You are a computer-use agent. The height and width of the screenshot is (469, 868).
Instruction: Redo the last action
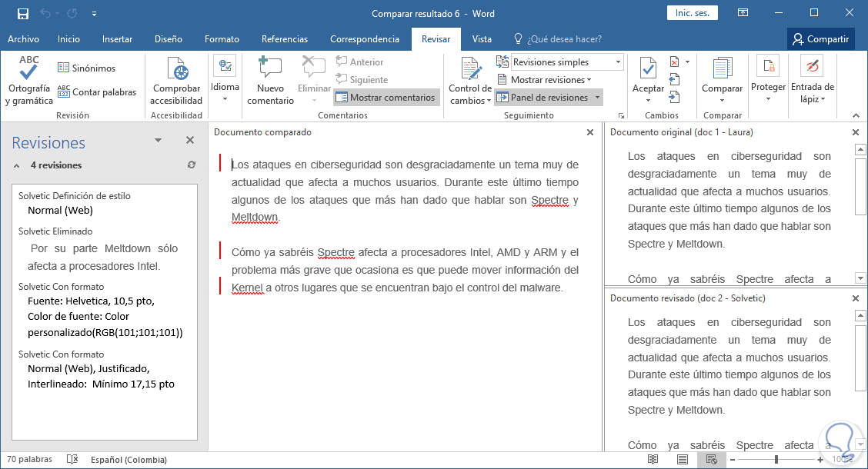click(72, 14)
